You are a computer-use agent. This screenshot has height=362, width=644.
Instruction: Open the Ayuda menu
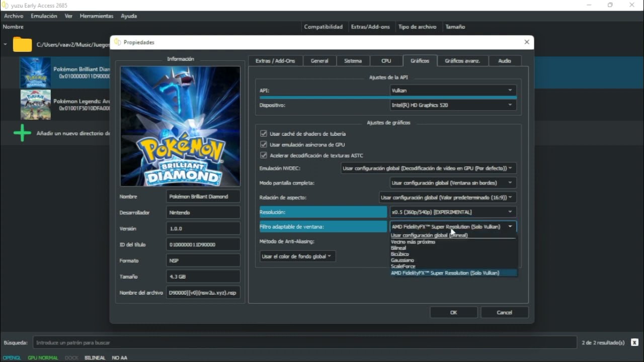click(x=129, y=16)
